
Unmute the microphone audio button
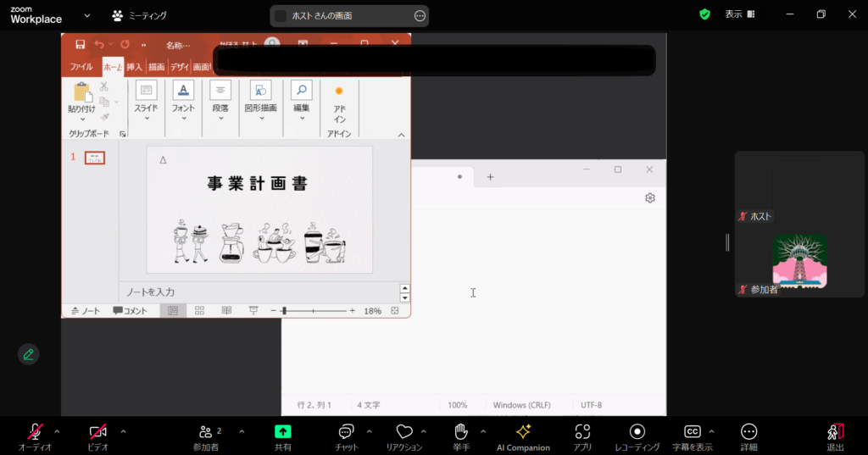pyautogui.click(x=35, y=432)
